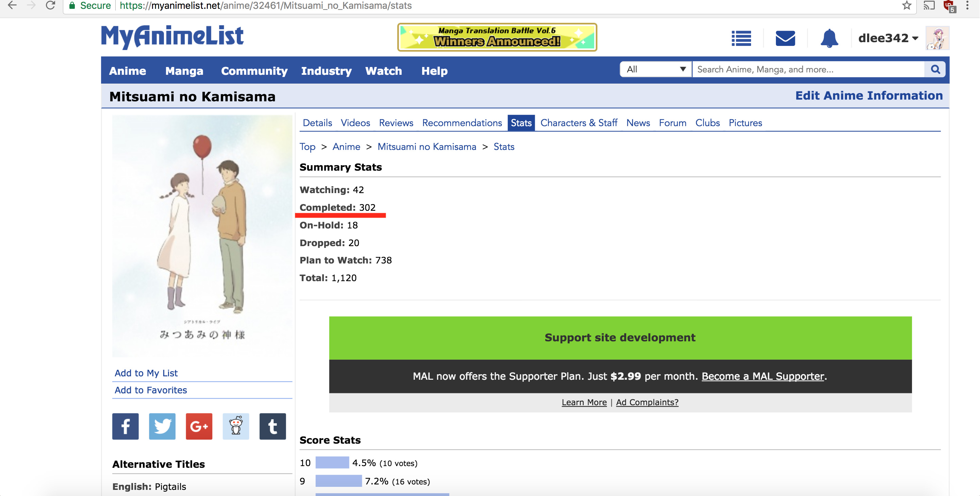Image resolution: width=980 pixels, height=496 pixels.
Task: Click the browser forward arrow
Action: point(31,5)
